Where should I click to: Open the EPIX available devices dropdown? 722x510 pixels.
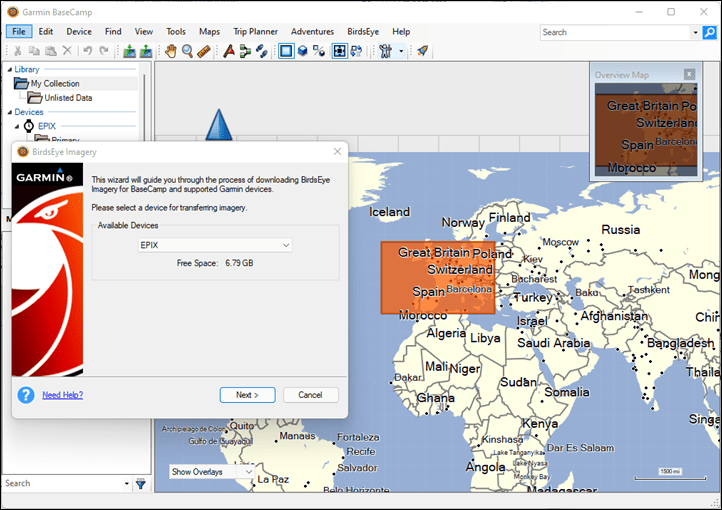[x=215, y=245]
